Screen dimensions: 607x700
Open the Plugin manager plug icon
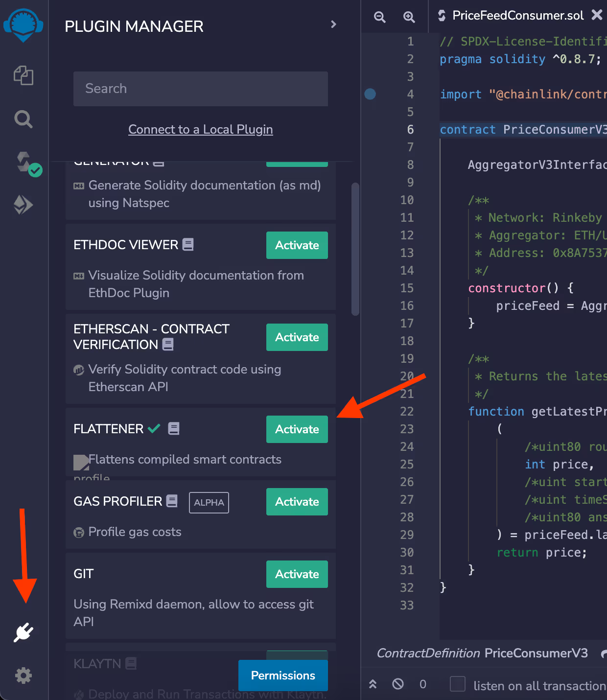point(23,632)
